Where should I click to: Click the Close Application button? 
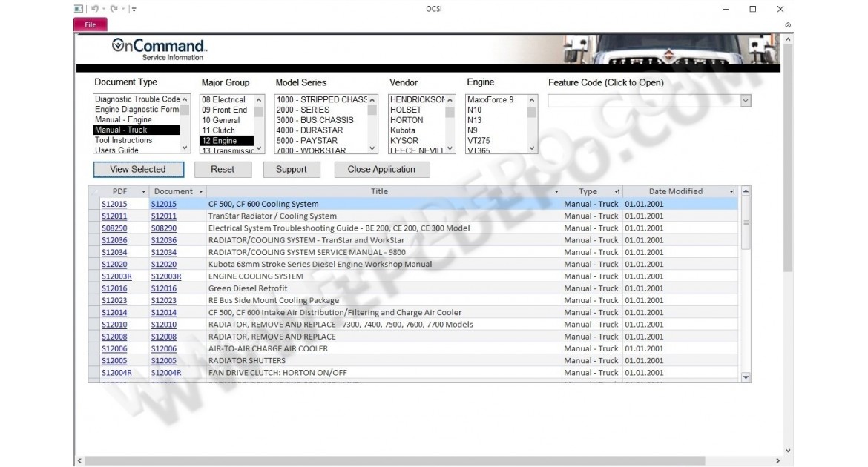[x=381, y=169]
